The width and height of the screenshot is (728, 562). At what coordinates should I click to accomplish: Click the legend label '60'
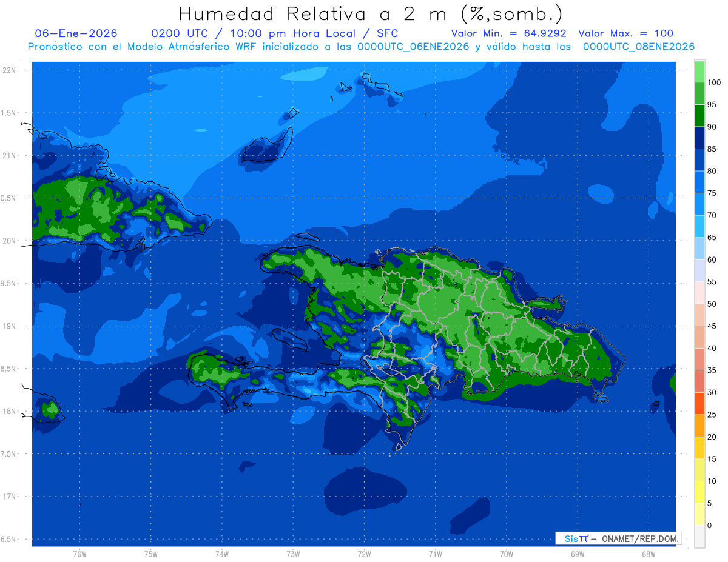pos(712,259)
